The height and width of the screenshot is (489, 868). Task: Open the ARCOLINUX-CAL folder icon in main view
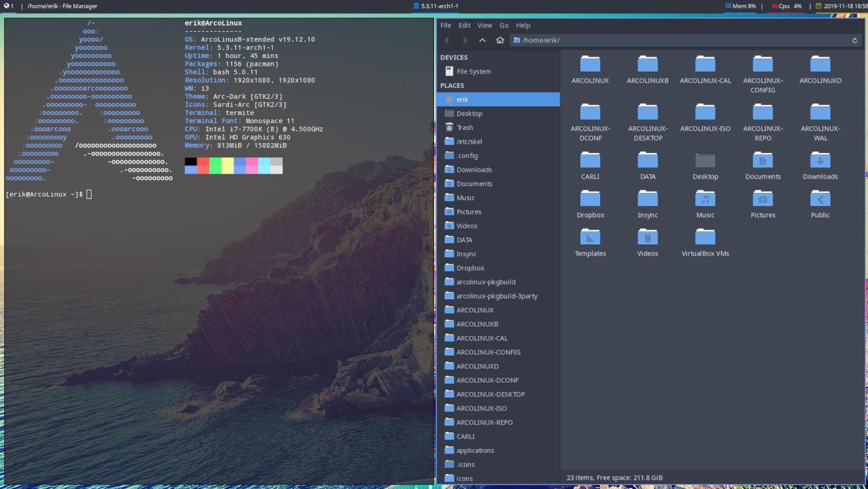(705, 63)
